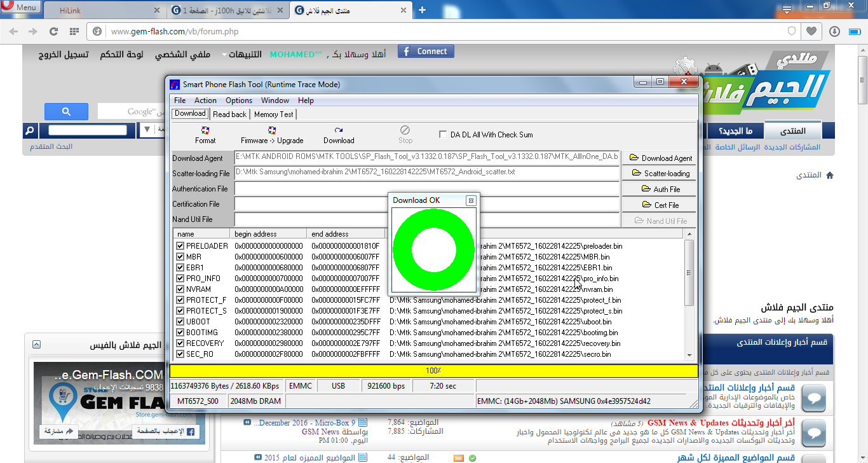Image resolution: width=868 pixels, height=463 pixels.
Task: Switch to the Read back tab
Action: (x=229, y=114)
